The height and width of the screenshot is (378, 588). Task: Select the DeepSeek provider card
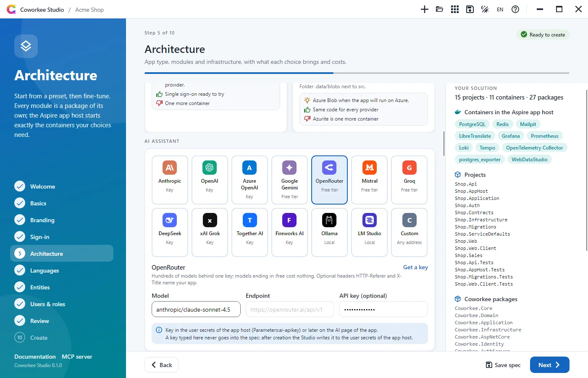click(170, 232)
